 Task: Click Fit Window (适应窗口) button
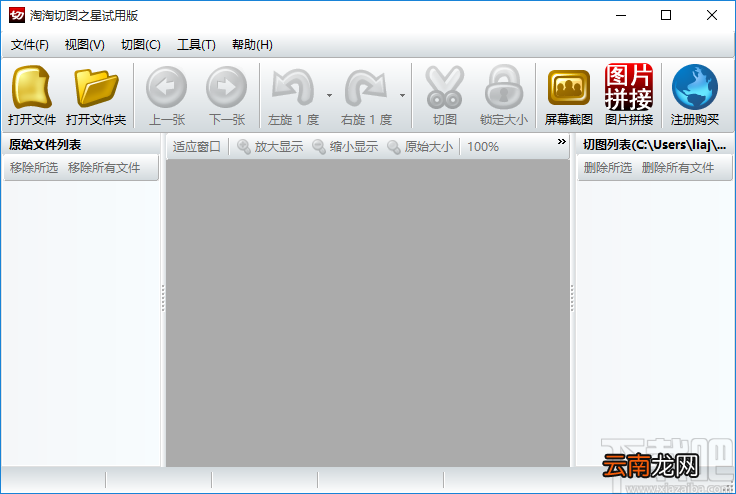(x=196, y=147)
